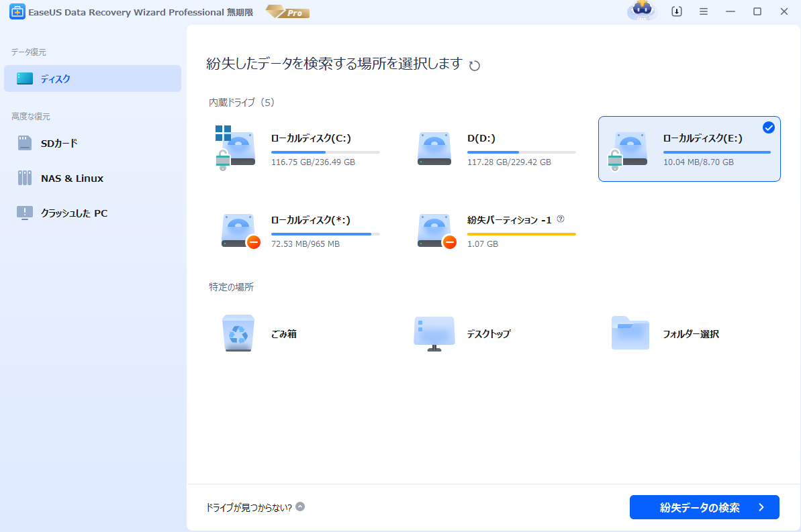
Task: Select ローカルディスク(C:) for recovery
Action: click(295, 149)
